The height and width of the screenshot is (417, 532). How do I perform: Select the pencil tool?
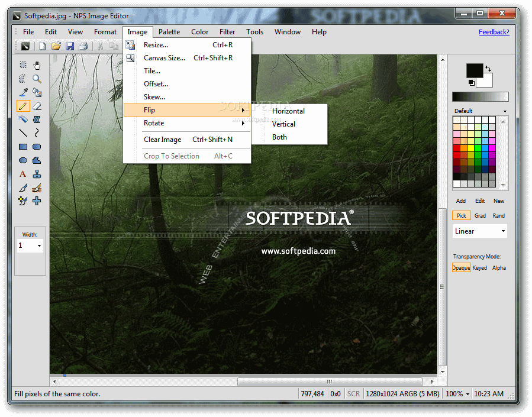click(23, 106)
